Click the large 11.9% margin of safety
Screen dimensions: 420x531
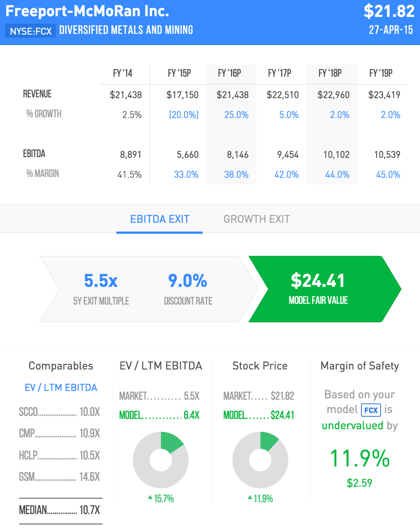[x=360, y=458]
